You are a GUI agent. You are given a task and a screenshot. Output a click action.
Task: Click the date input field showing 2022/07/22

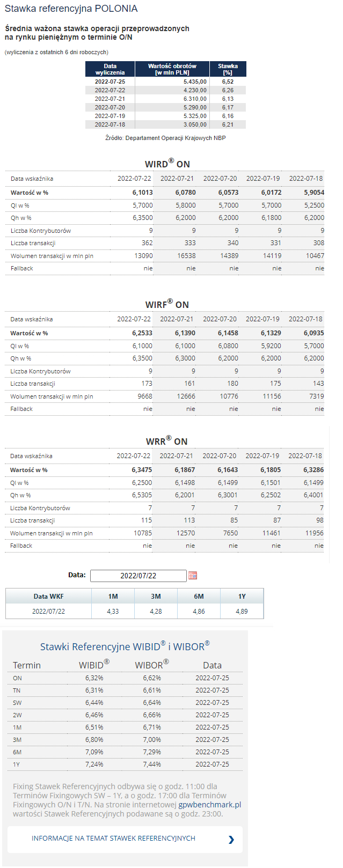pos(138,576)
